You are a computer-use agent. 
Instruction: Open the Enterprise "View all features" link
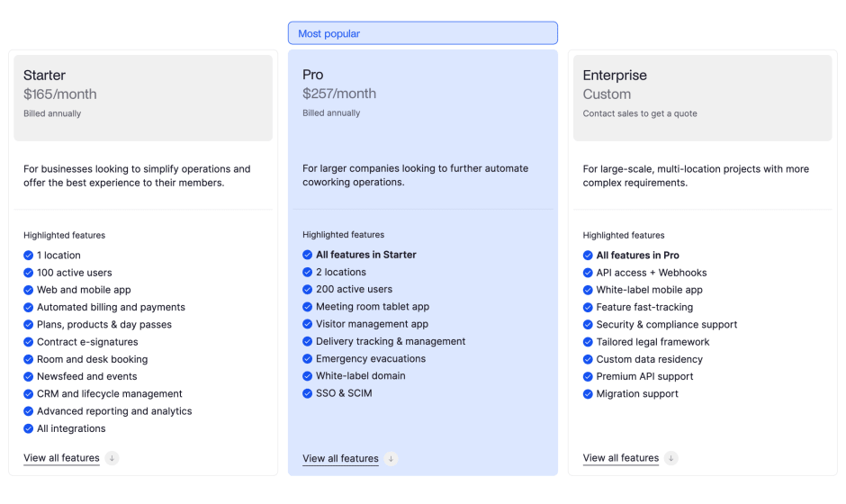621,458
